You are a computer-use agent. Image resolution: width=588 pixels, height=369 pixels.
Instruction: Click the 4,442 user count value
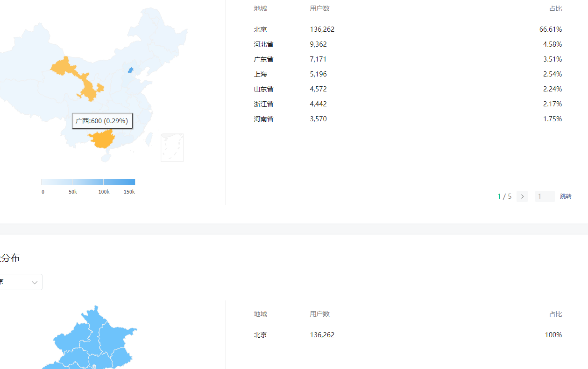click(319, 104)
